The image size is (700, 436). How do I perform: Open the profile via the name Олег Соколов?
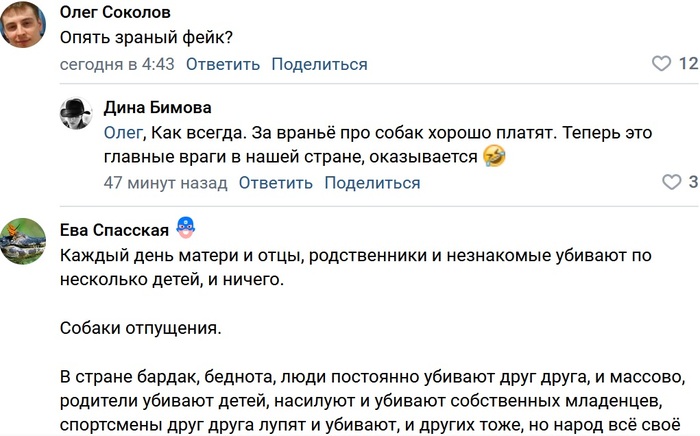click(x=115, y=12)
